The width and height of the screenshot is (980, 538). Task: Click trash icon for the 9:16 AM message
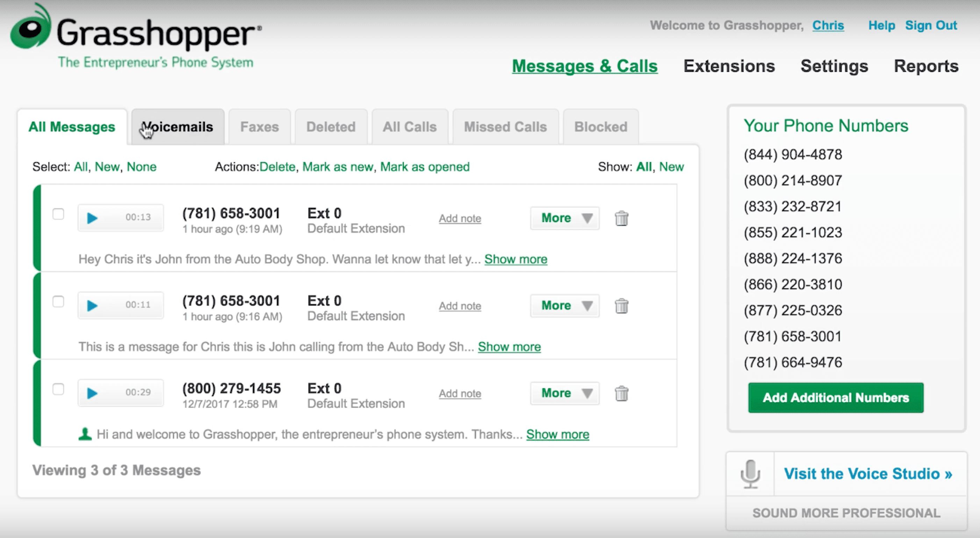point(621,306)
